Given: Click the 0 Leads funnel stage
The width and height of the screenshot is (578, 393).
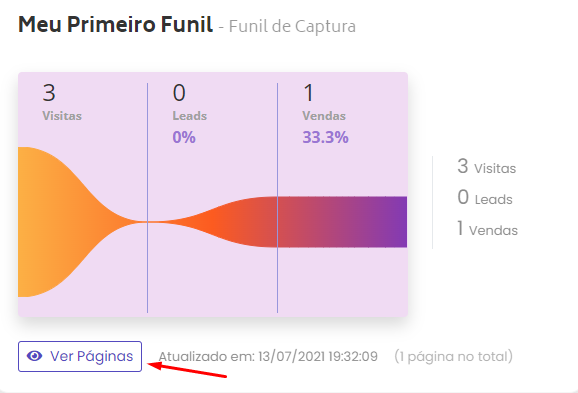Looking at the screenshot, I should pyautogui.click(x=189, y=102).
